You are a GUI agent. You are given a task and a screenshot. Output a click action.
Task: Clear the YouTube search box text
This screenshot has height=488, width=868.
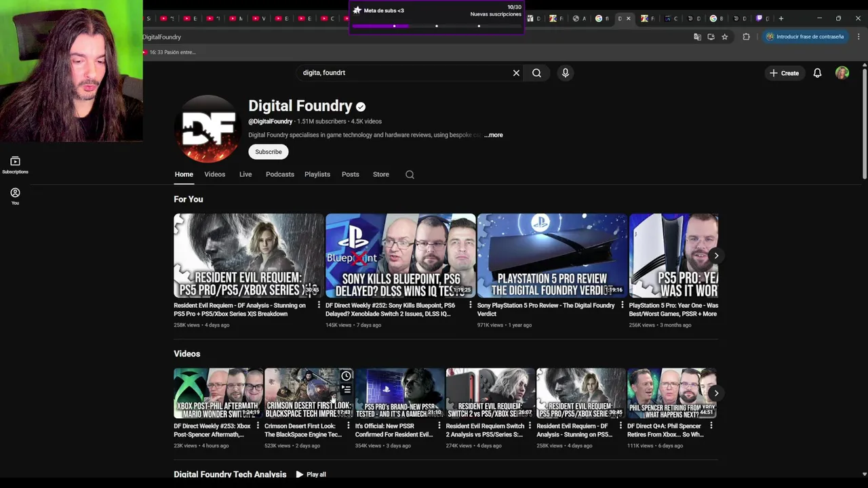[516, 73]
